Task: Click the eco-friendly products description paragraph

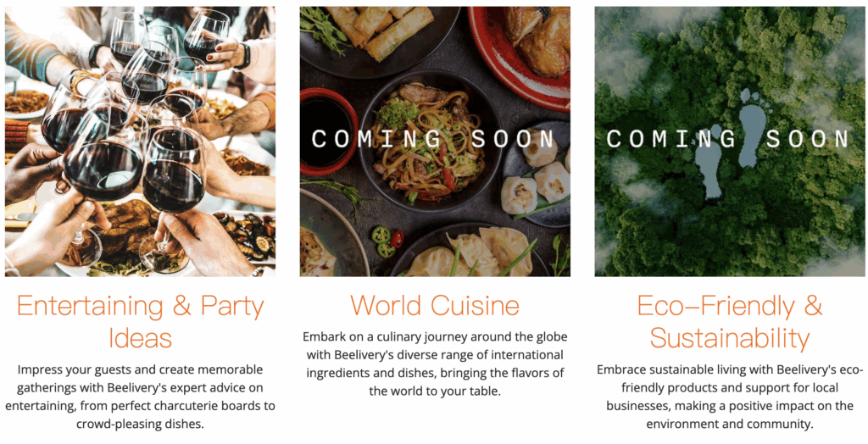Action: click(730, 397)
